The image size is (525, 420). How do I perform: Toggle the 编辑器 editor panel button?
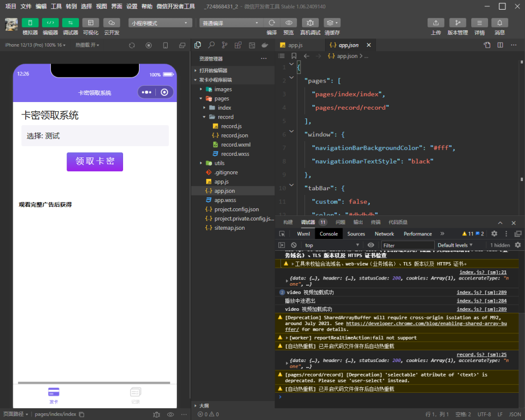pyautogui.click(x=50, y=23)
